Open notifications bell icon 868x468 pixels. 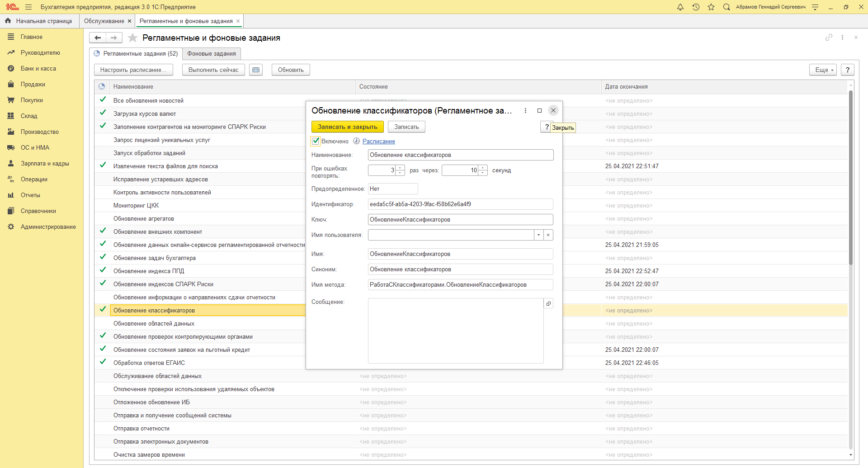pyautogui.click(x=680, y=7)
